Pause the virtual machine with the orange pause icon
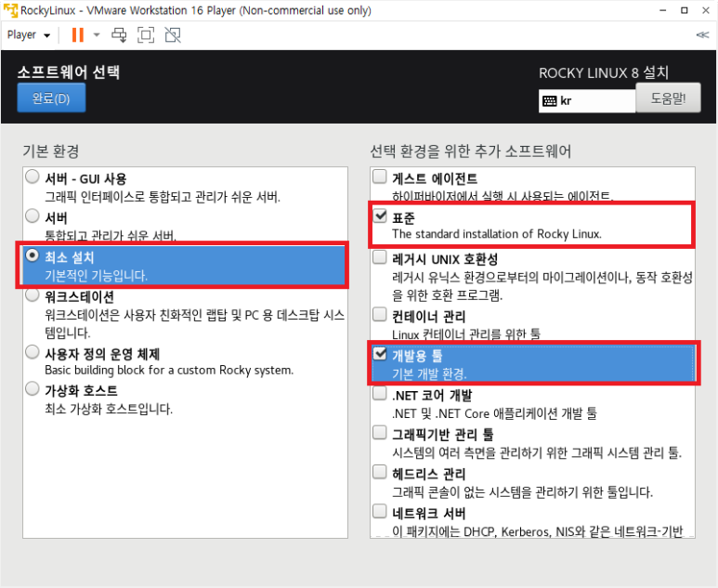This screenshot has height=588, width=718. [x=78, y=34]
